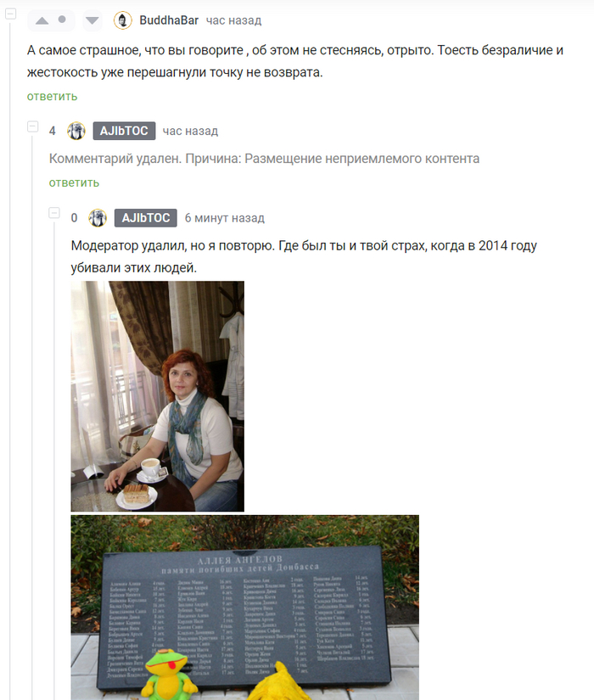Reply to BuddhaBar's comment via ответить
The height and width of the screenshot is (700, 594).
(x=53, y=97)
